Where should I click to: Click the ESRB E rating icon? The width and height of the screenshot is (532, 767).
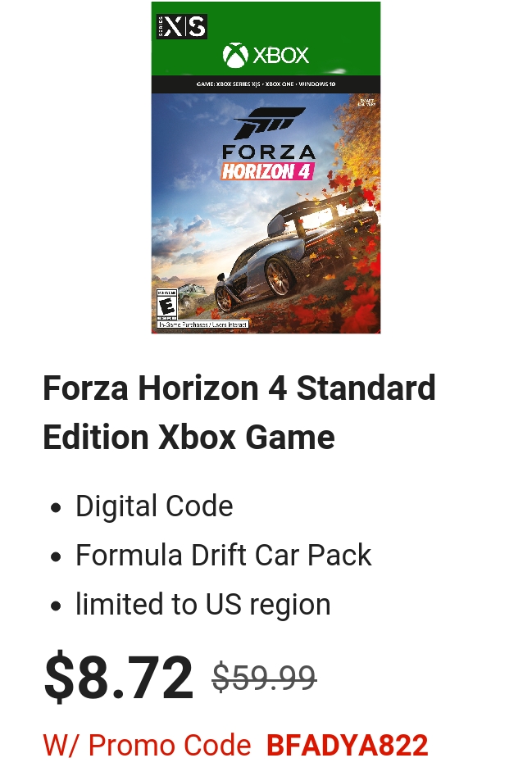pos(166,305)
